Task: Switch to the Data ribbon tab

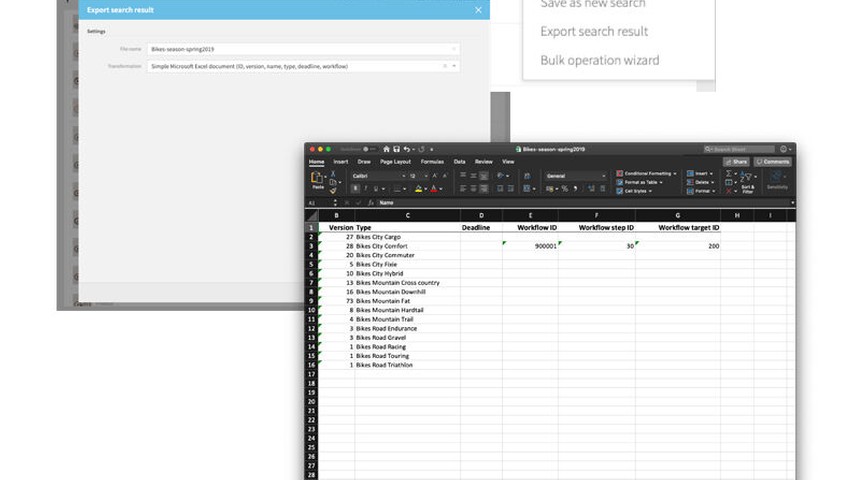Action: point(459,162)
